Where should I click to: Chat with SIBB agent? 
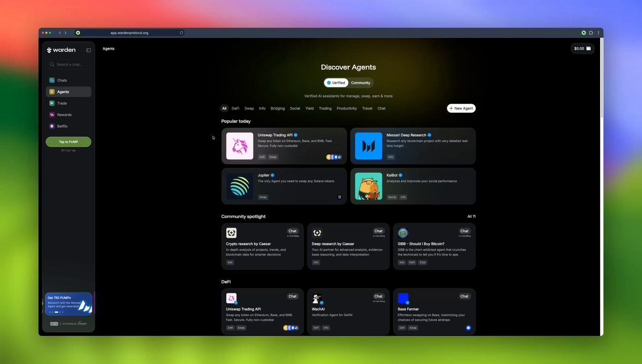[464, 231]
